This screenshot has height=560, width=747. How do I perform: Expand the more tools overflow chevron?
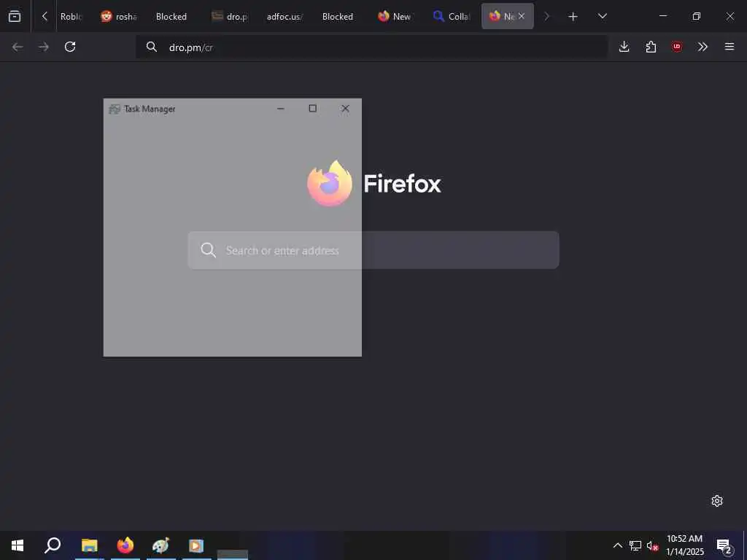pyautogui.click(x=703, y=47)
